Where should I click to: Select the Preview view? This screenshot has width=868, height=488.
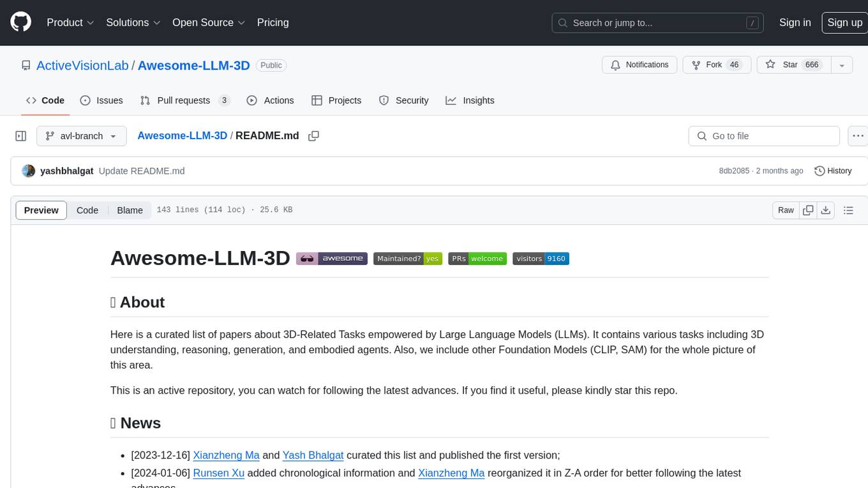(41, 210)
